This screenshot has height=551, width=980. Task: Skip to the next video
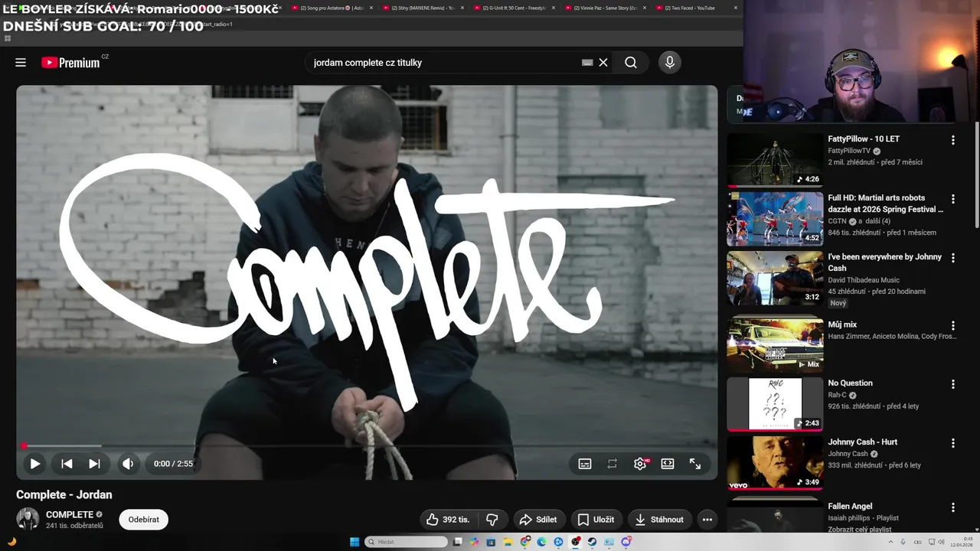click(x=94, y=464)
